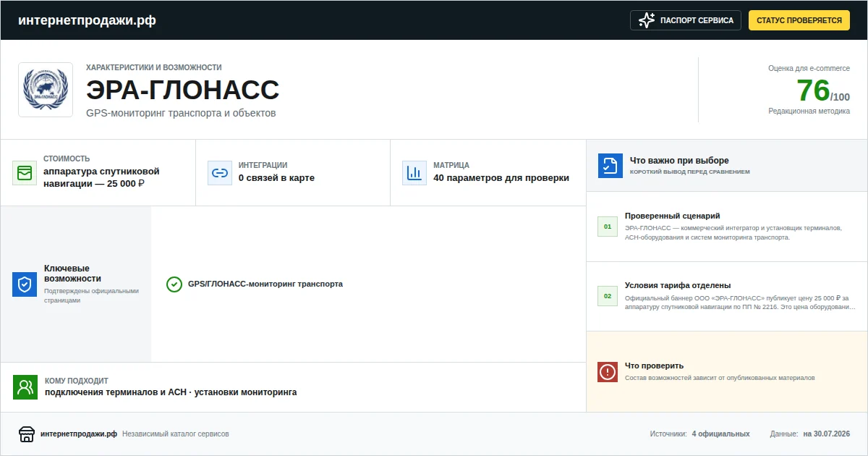Click the bar chart icon beside МАТРИЦА
The height and width of the screenshot is (456, 868).
(414, 173)
